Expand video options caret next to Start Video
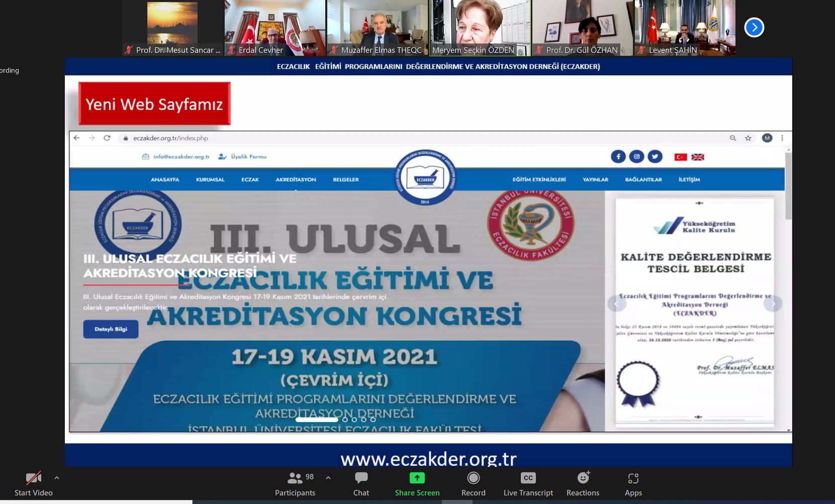Viewport: 835px width, 504px height. (57, 478)
